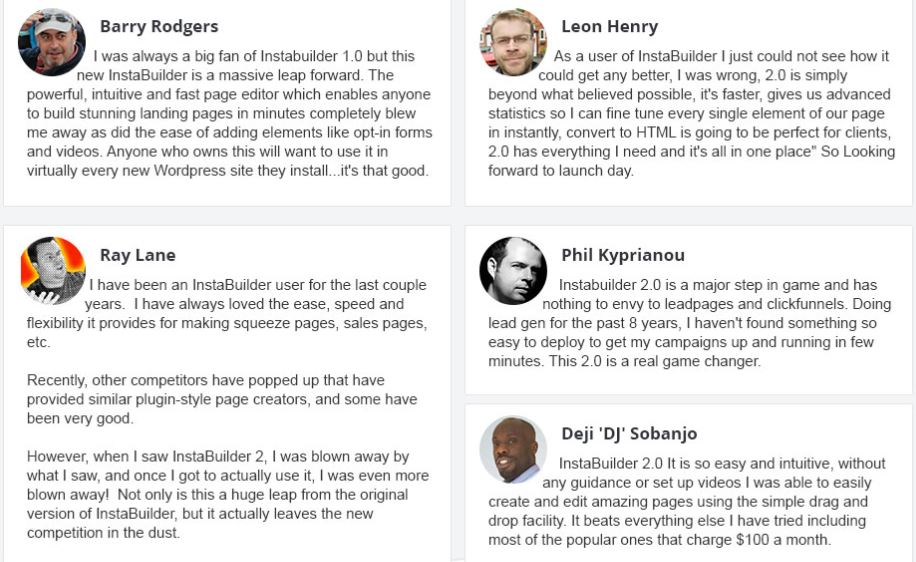Click Leon Henry's avatar photo
Image resolution: width=916 pixels, height=562 pixels.
coord(513,42)
